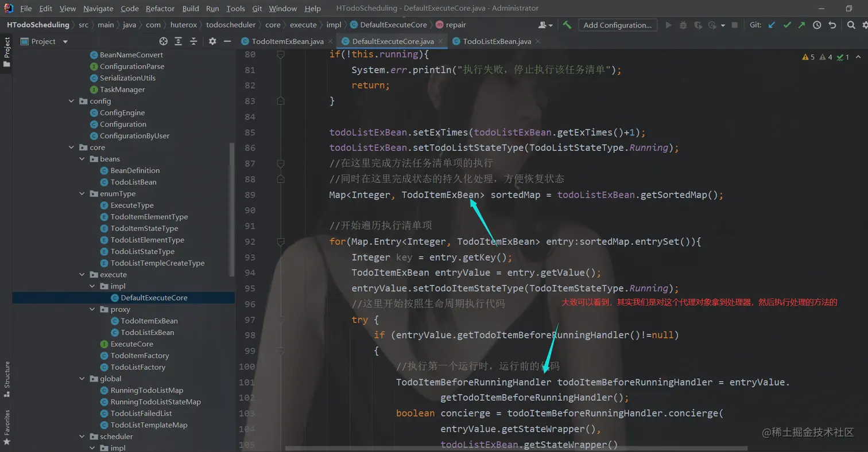Collapse the beans folder

click(82, 159)
